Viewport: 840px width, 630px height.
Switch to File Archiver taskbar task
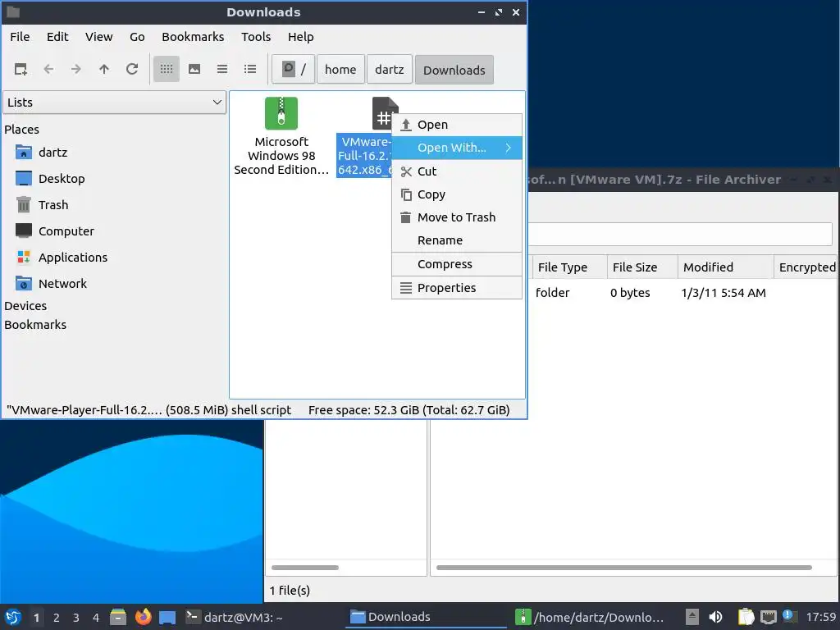pos(589,617)
